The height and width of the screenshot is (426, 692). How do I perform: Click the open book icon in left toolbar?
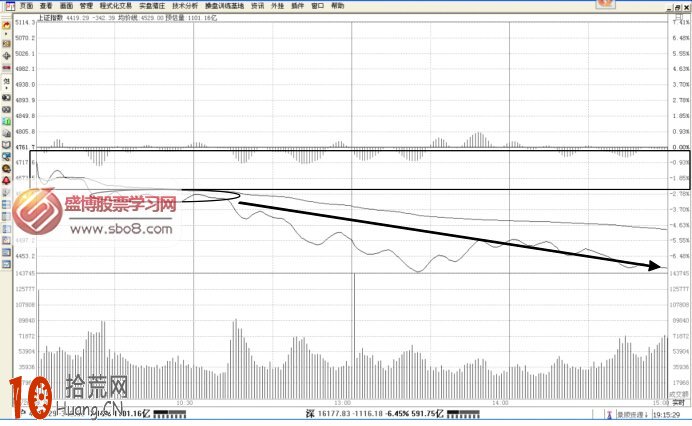click(6, 145)
